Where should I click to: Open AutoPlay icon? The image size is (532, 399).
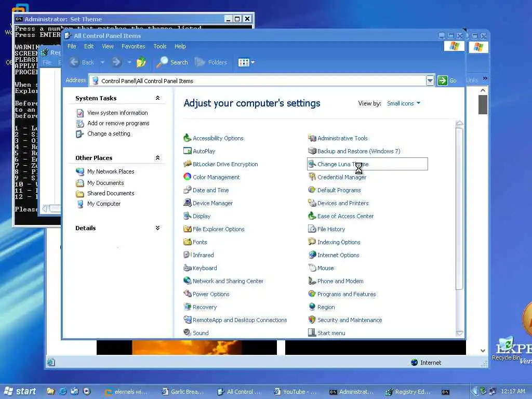click(187, 151)
